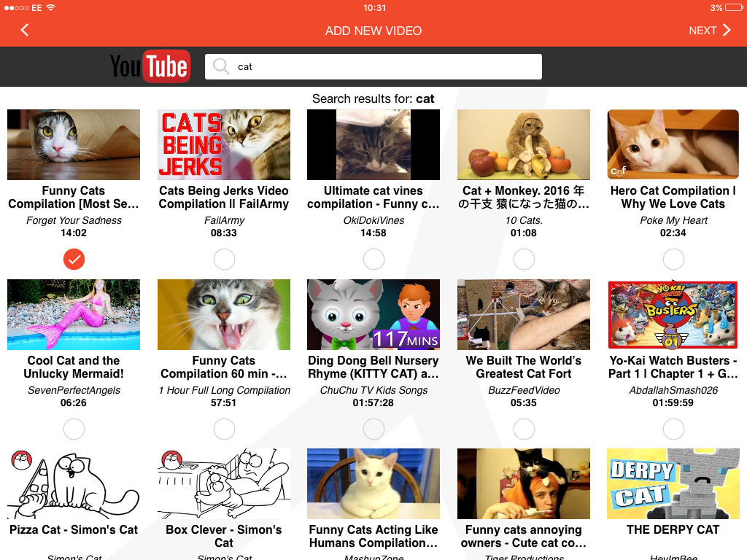Select Hero Cat Compilation video circle

coord(673,260)
